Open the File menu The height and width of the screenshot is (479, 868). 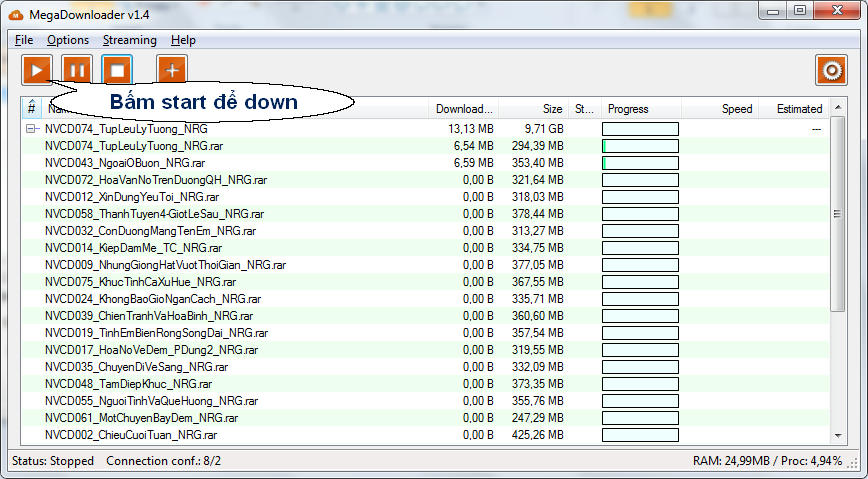click(x=24, y=40)
